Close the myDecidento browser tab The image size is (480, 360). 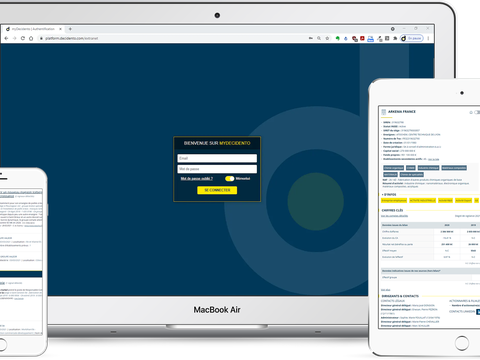point(60,29)
